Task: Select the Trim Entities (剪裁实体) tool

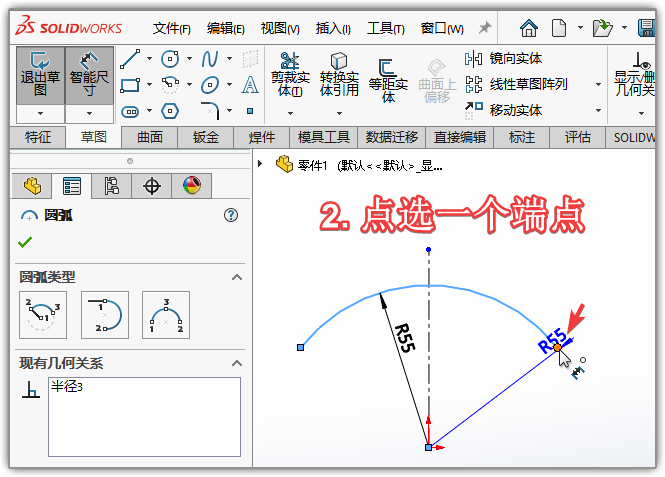Action: tap(289, 75)
